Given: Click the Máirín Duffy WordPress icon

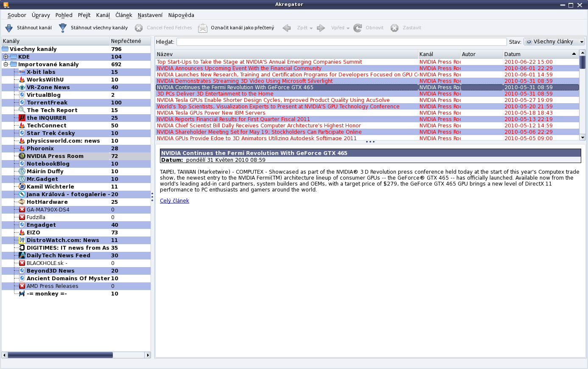Looking at the screenshot, I should click(x=22, y=172).
